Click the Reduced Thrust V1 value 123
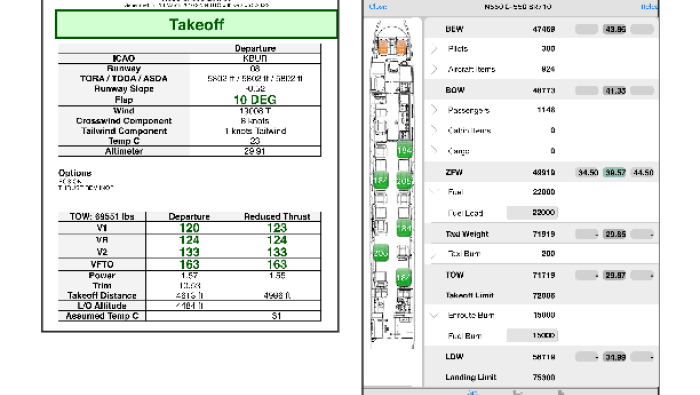The width and height of the screenshot is (700, 395). 277,228
